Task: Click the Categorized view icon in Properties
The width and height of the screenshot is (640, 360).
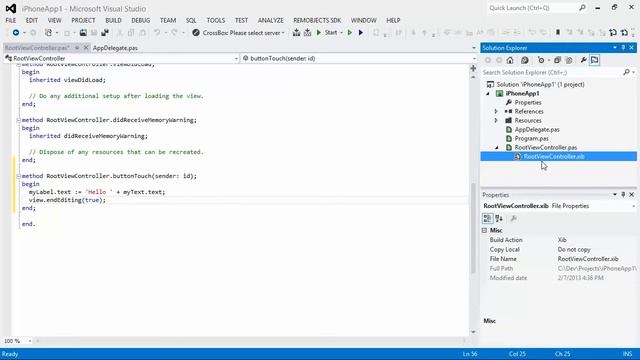Action: [x=487, y=218]
